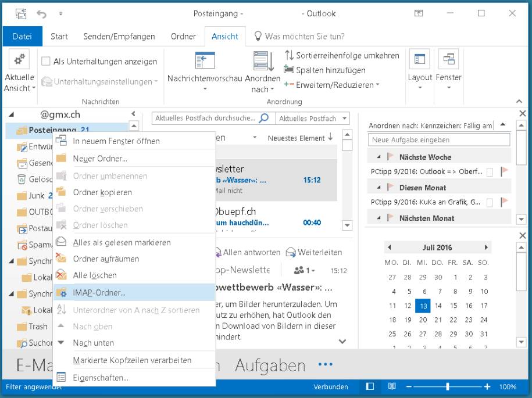The height and width of the screenshot is (398, 532).
Task: Switch to the Ordner tab
Action: (183, 36)
